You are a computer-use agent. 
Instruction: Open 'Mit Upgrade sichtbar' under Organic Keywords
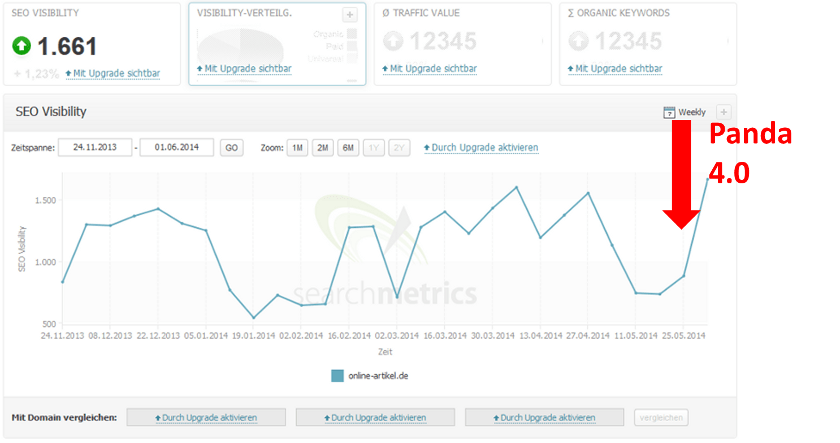pos(615,69)
